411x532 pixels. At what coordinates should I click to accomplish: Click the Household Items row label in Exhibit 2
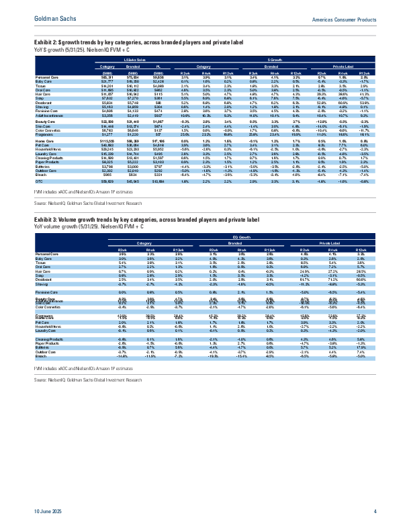(48, 149)
